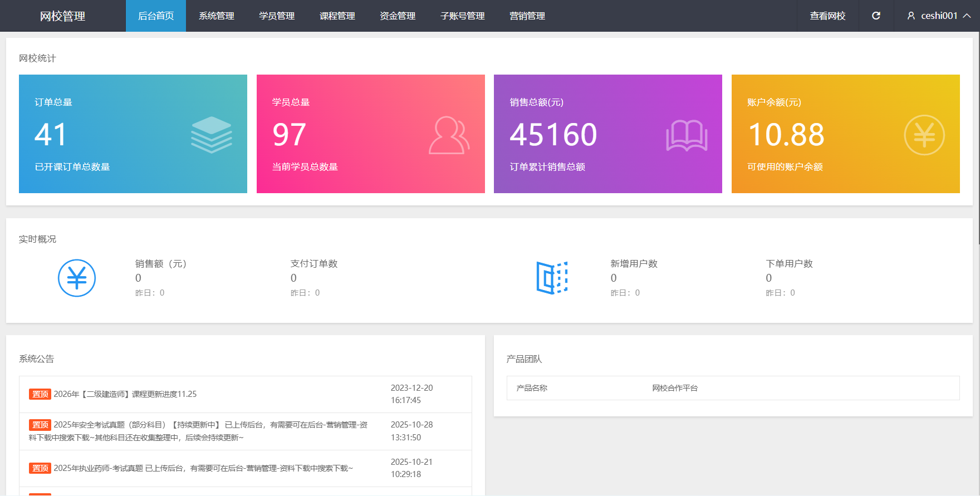Screen dimensions: 980x496
Task: Click the blue yen circle icon in overview
Action: pyautogui.click(x=77, y=278)
